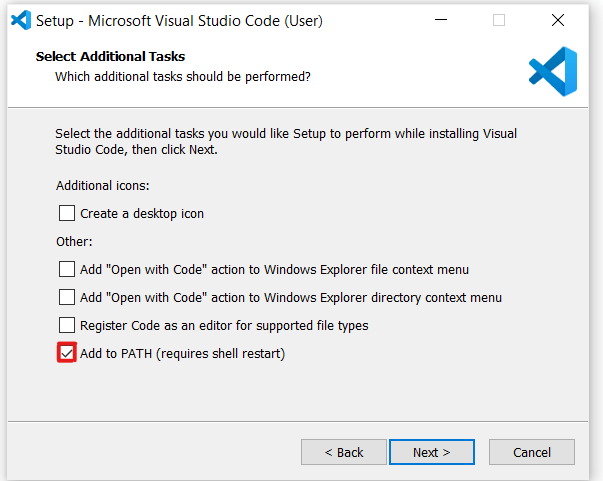Click the VS Code icon in title bar
This screenshot has width=603, height=481.
click(x=20, y=20)
